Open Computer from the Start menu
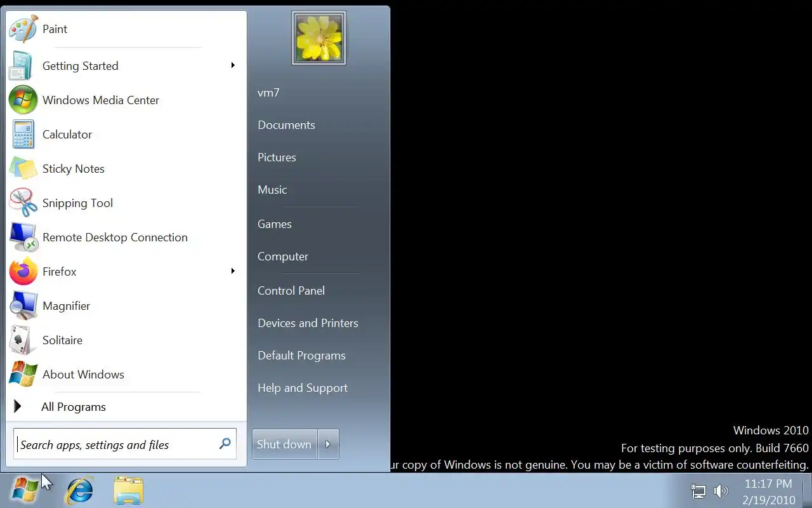The height and width of the screenshot is (508, 812). pos(283,257)
